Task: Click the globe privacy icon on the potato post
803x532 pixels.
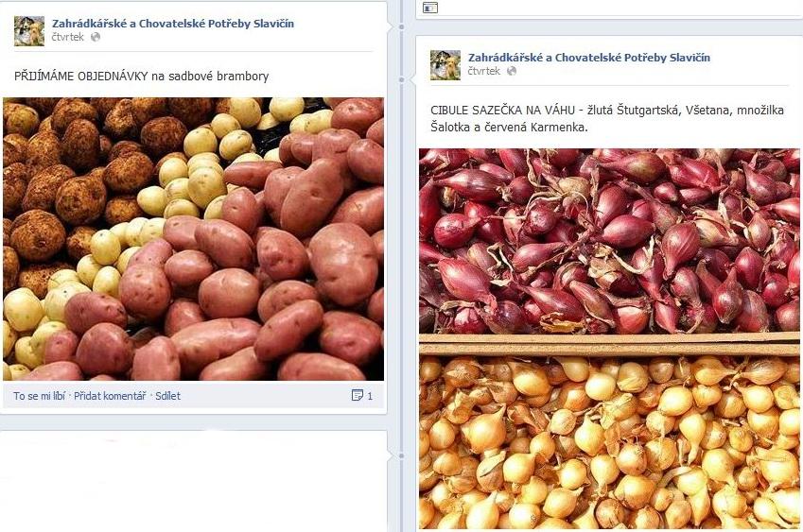Action: coord(96,37)
